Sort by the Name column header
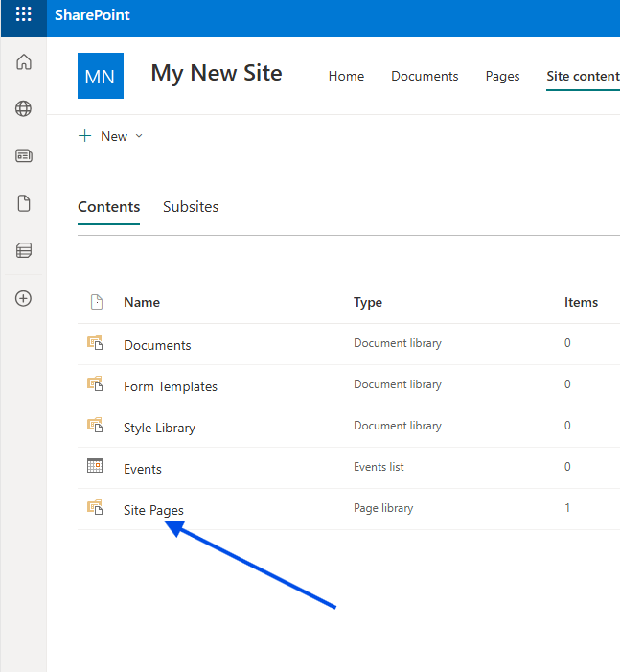The height and width of the screenshot is (672, 620). click(x=142, y=302)
